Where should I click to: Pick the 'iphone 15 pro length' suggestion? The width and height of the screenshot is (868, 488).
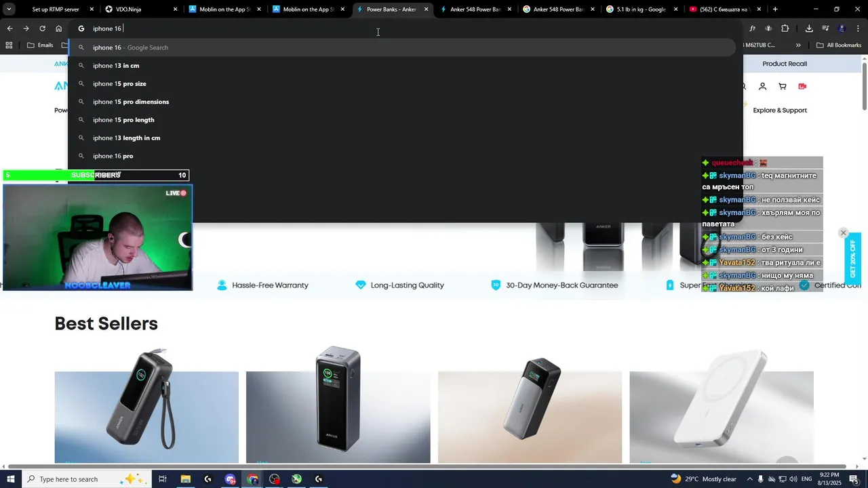pos(402,120)
